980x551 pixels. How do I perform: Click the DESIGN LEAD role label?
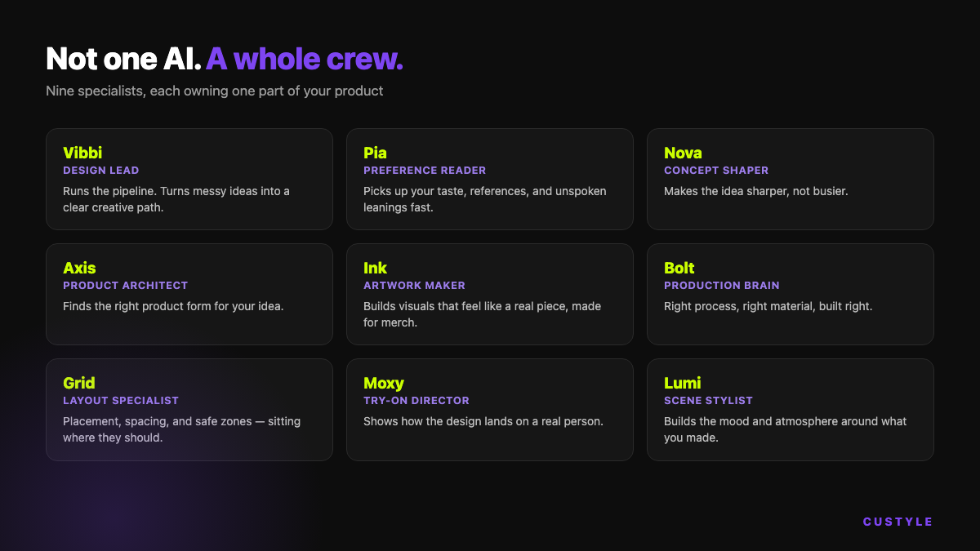coord(101,171)
